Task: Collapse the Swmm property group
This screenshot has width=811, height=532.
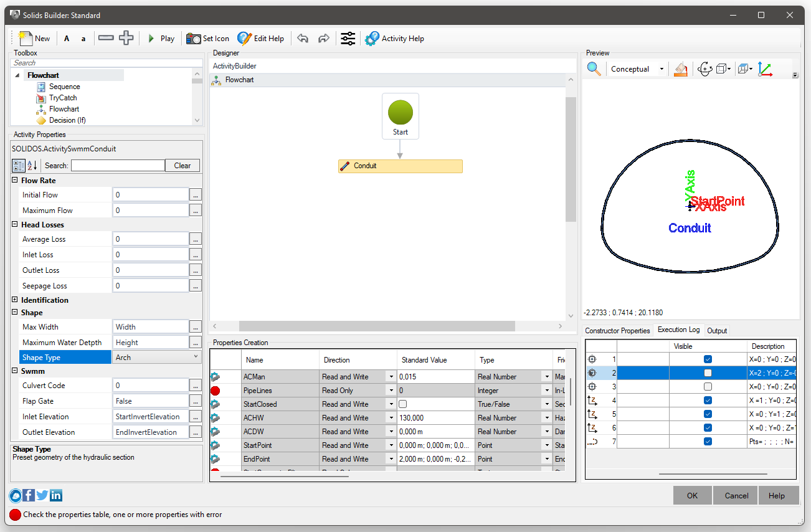Action: (x=15, y=371)
